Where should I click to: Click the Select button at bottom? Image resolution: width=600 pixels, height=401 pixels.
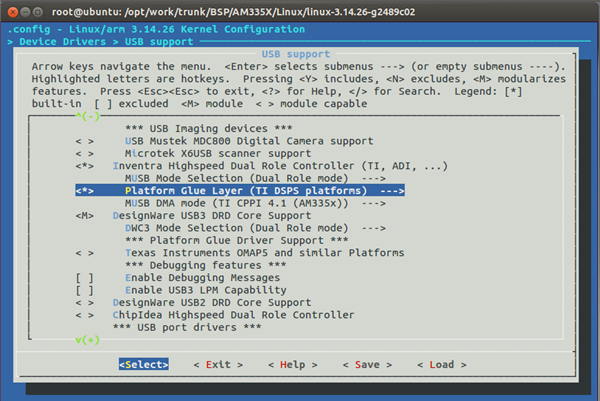143,365
